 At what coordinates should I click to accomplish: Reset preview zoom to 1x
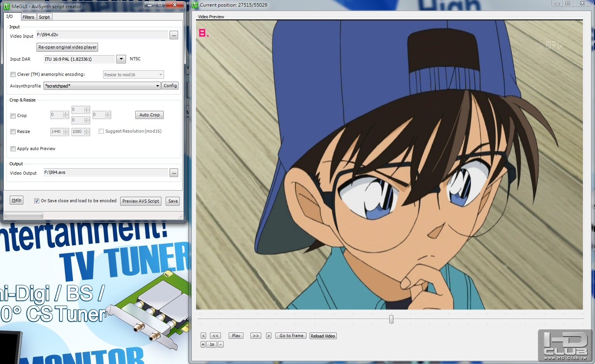coord(212,345)
